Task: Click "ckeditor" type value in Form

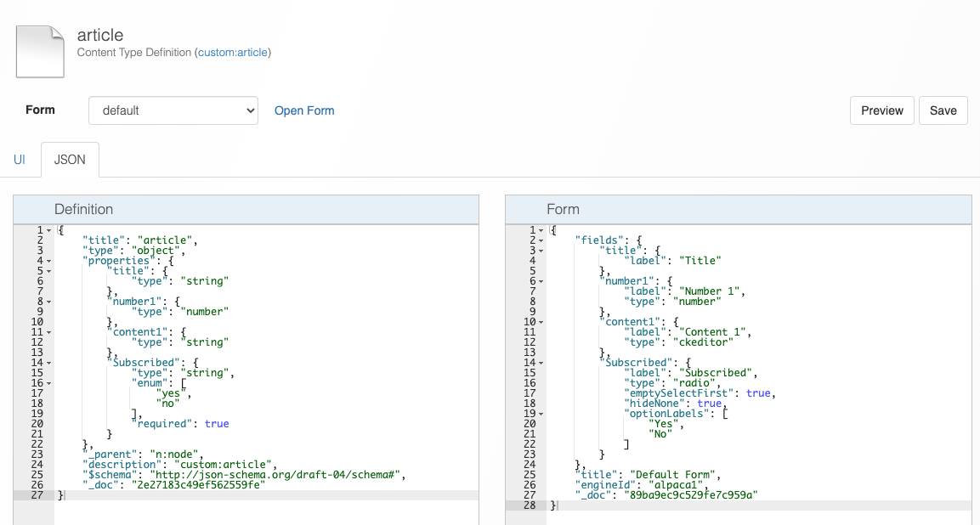Action: click(x=703, y=342)
